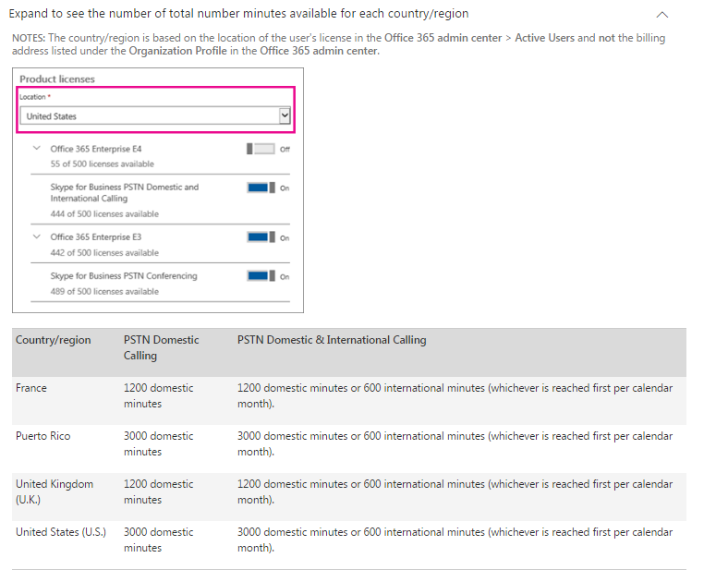728x582 pixels.
Task: Turn off the PSTN Domestic and International Calling switch
Action: click(x=261, y=188)
